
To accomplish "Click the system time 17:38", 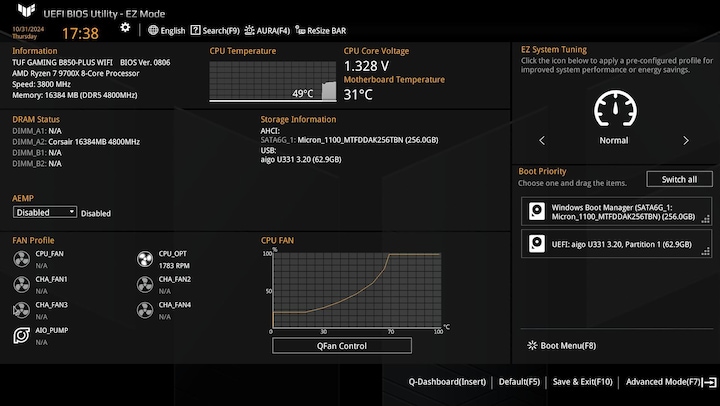I will tap(80, 33).
